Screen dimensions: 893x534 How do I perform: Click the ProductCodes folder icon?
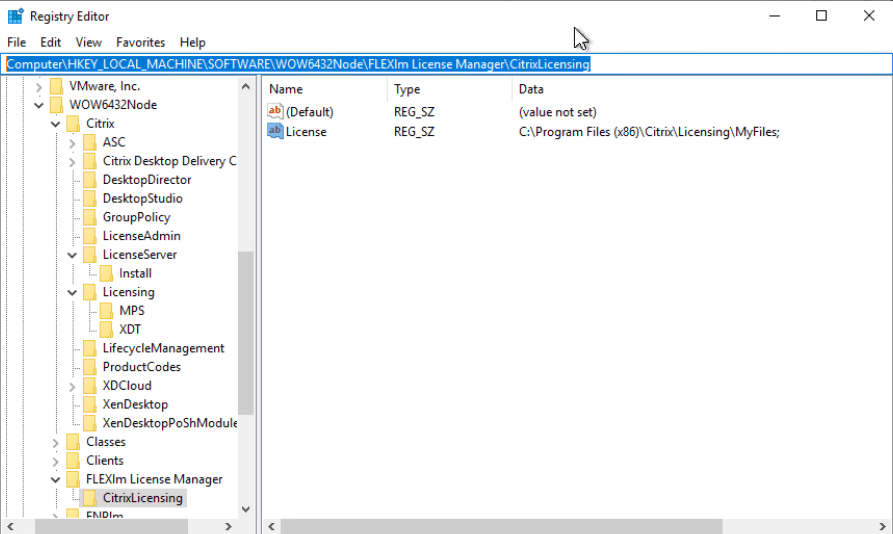click(89, 367)
